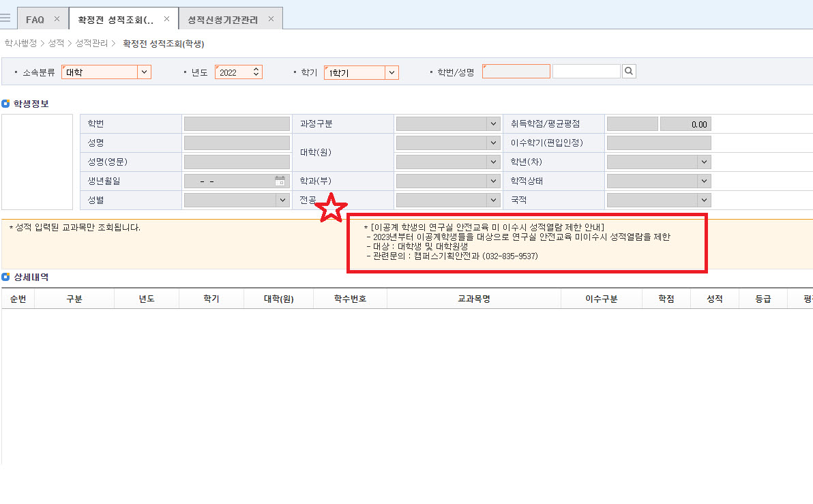
Task: Click the 학번/성명 student ID input field
Action: tap(516, 72)
